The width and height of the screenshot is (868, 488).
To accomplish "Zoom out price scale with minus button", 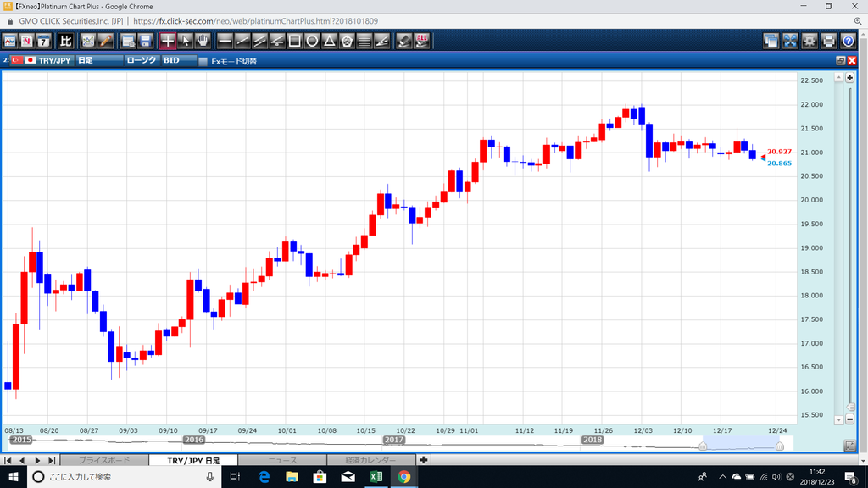I will (849, 419).
